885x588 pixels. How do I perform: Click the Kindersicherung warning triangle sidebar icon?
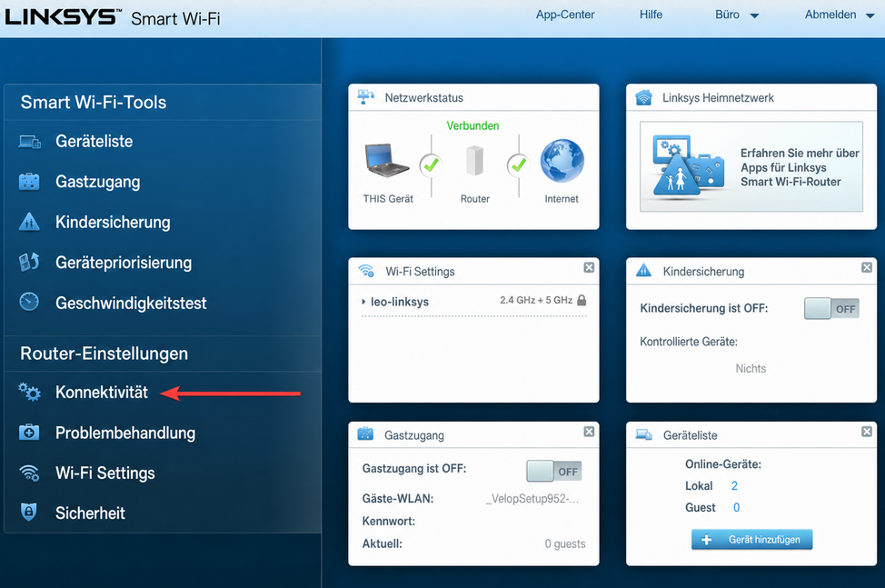(29, 222)
